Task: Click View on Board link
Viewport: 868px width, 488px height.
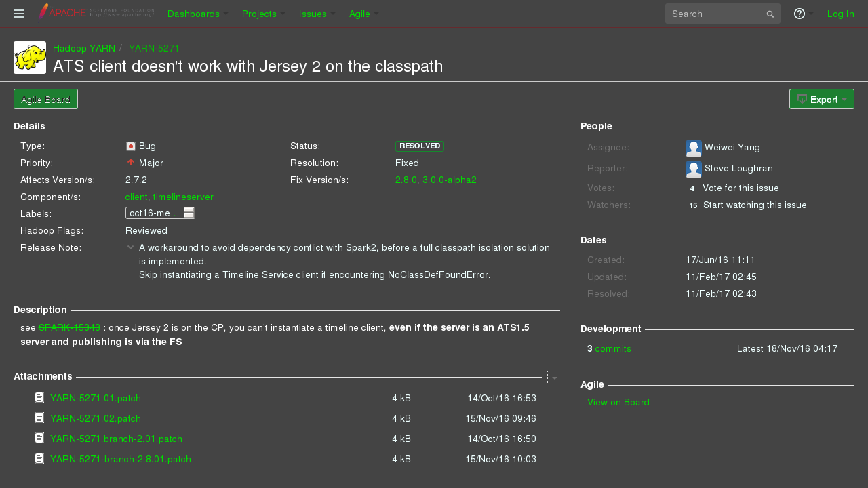Action: click(618, 402)
